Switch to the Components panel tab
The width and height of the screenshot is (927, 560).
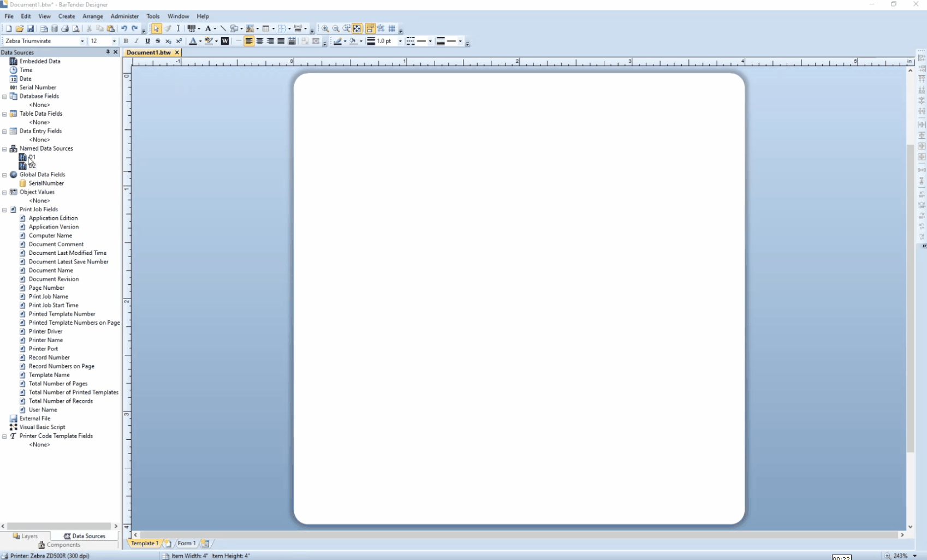(59, 545)
